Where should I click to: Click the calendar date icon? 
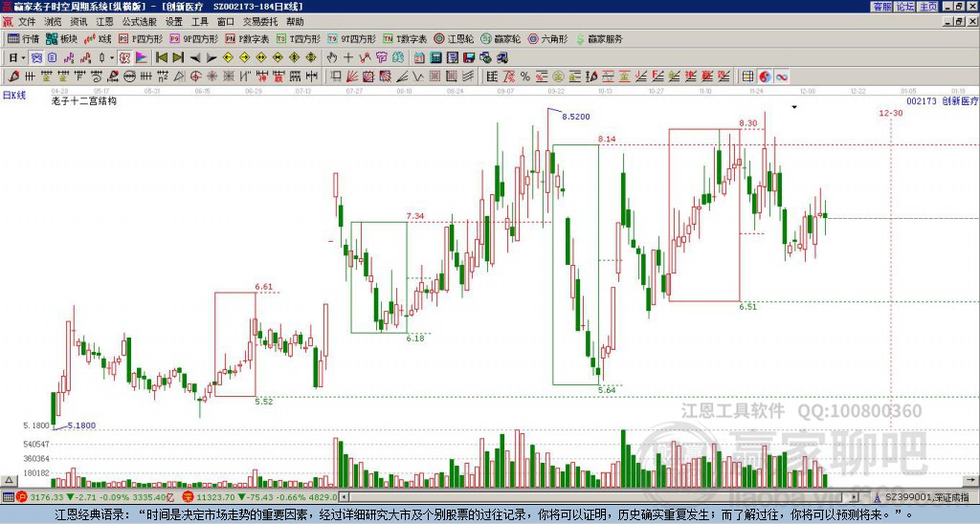pos(419,58)
